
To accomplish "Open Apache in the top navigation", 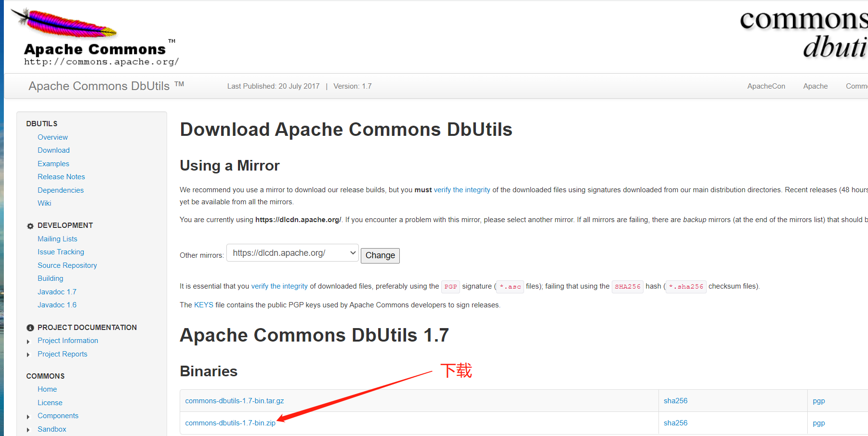I will [x=815, y=86].
